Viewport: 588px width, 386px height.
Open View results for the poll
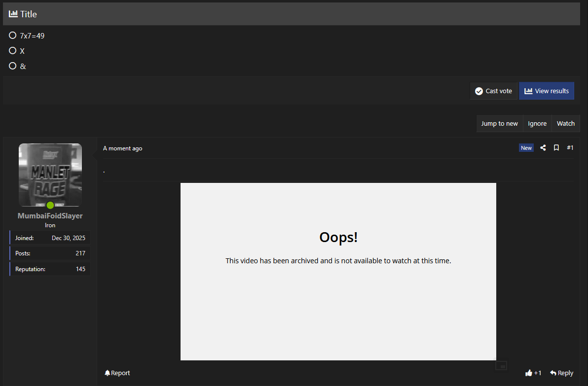(x=546, y=91)
